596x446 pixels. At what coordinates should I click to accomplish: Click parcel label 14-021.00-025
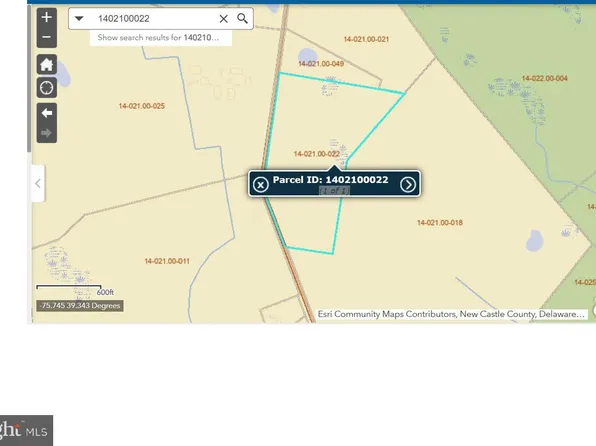pos(142,106)
